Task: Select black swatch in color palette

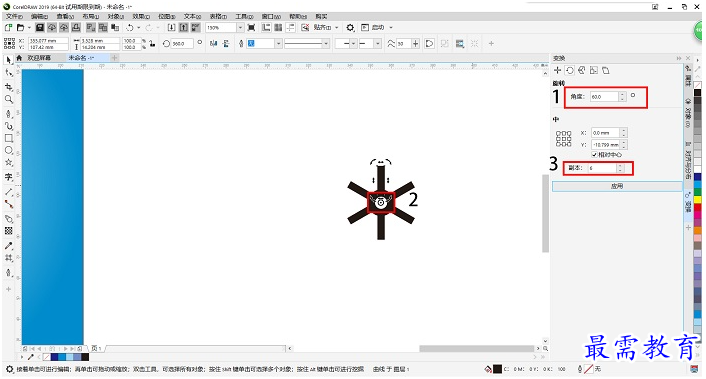Action: 697,93
